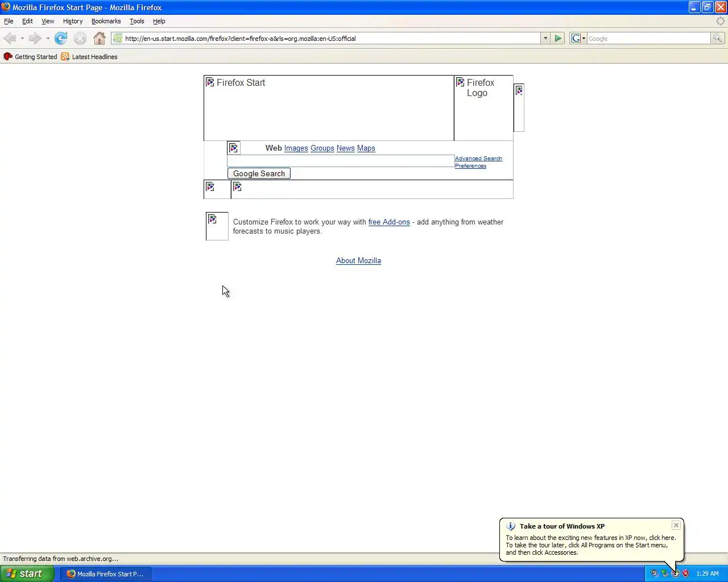Click the Maps search link
Viewport: 728px width, 582px height.
tap(366, 148)
